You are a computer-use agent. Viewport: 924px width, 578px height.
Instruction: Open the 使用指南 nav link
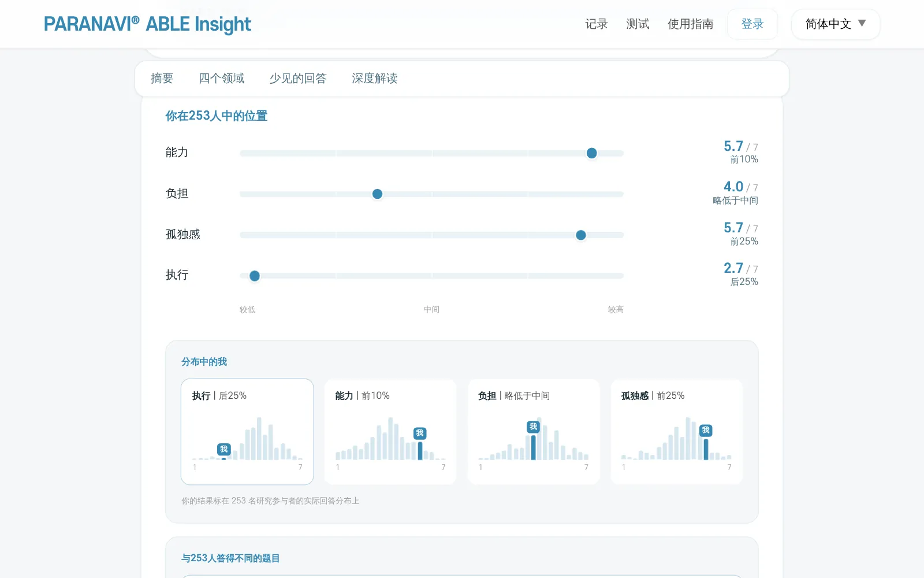(691, 24)
